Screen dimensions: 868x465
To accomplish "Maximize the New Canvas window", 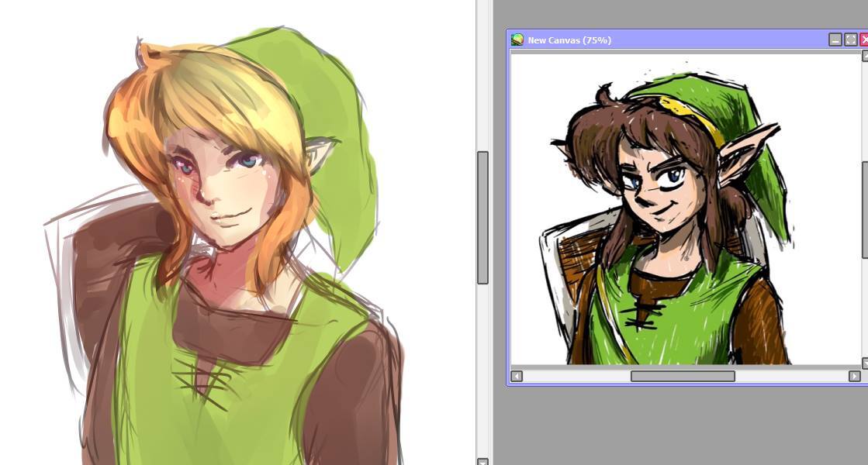I will pos(850,40).
